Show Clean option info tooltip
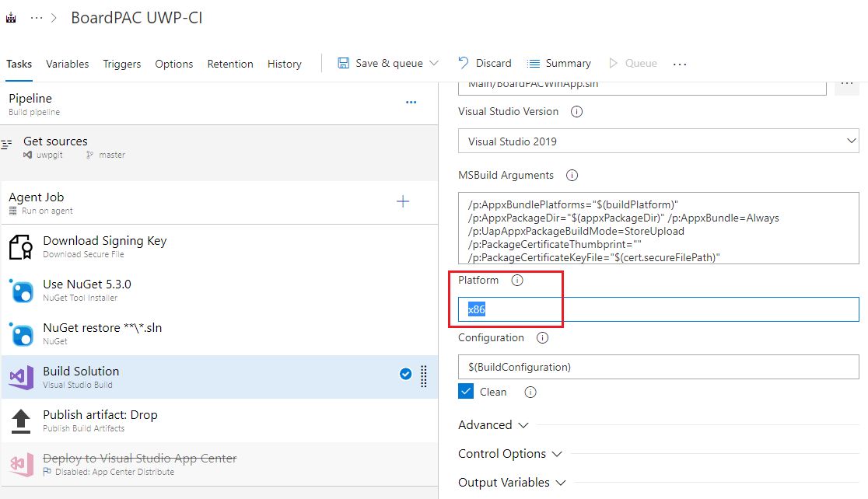This screenshot has width=868, height=499. (530, 393)
